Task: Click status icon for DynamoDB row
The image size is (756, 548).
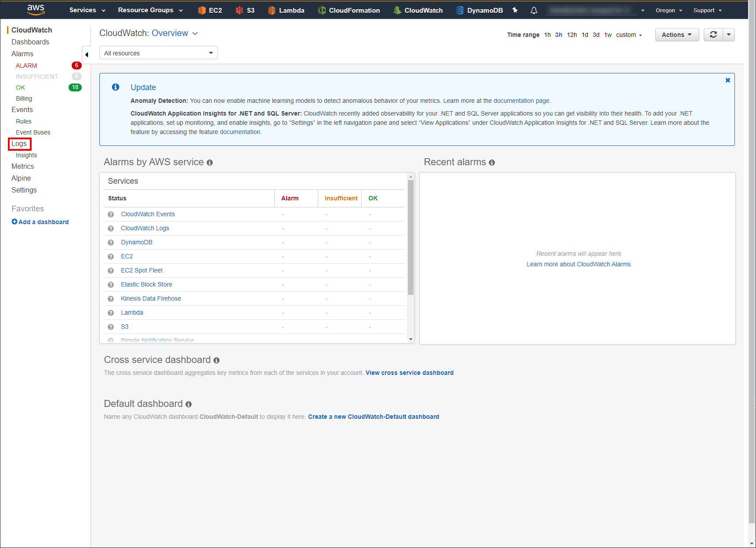Action: pos(111,243)
